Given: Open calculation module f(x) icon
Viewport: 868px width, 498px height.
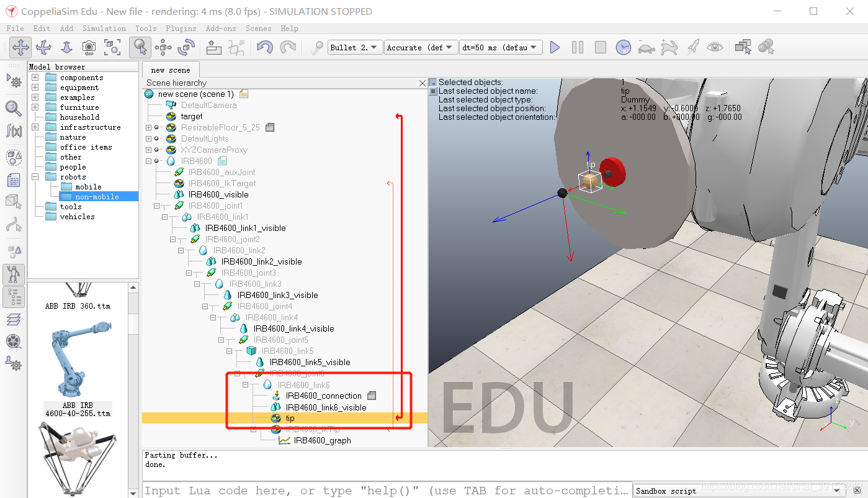Looking at the screenshot, I should tap(14, 130).
